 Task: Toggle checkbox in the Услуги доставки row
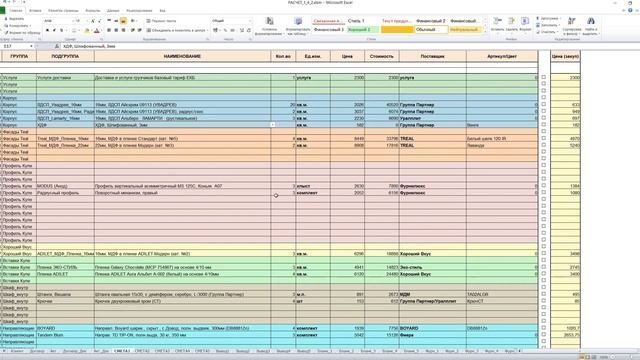544,77
